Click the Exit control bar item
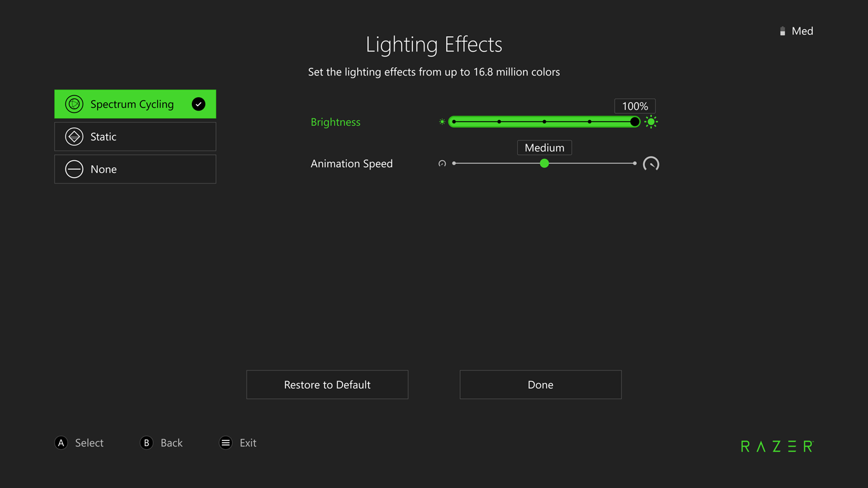The width and height of the screenshot is (868, 488). point(238,442)
